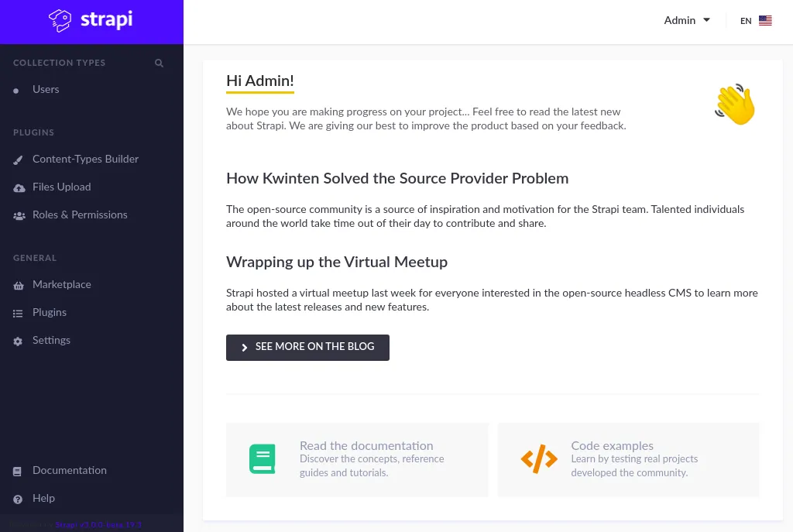
Task: Open the collection types search magnifier
Action: [x=159, y=63]
